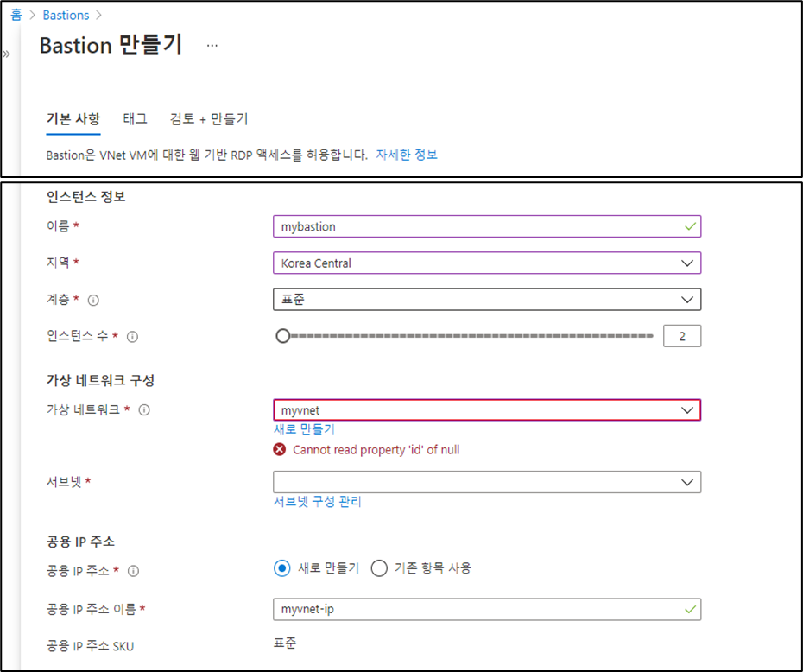Click the Bastion 만들기 page title
This screenshot has height=672, width=803.
tap(111, 46)
